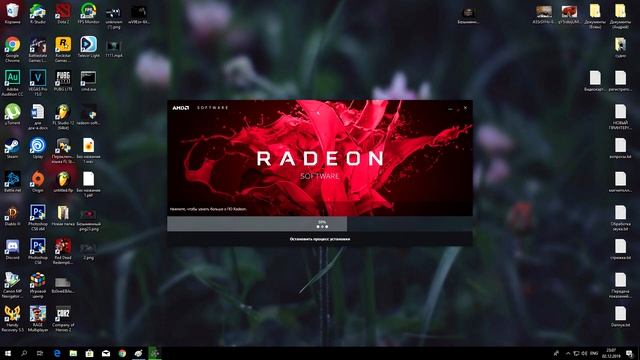640x360 pixels.
Task: Launch Company of Heroes 2 shortcut
Action: [x=63, y=318]
